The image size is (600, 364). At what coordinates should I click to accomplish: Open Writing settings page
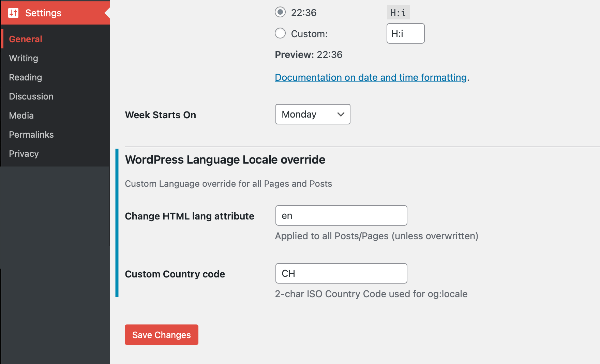coord(24,58)
